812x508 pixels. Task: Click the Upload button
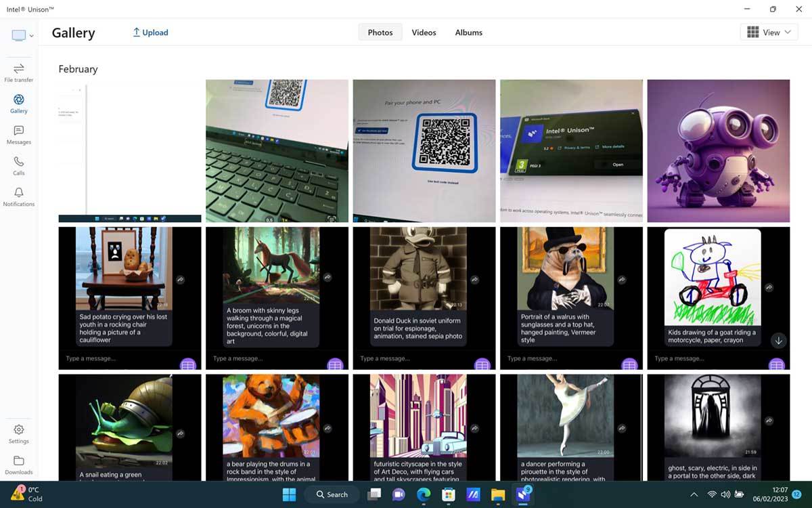coord(150,32)
